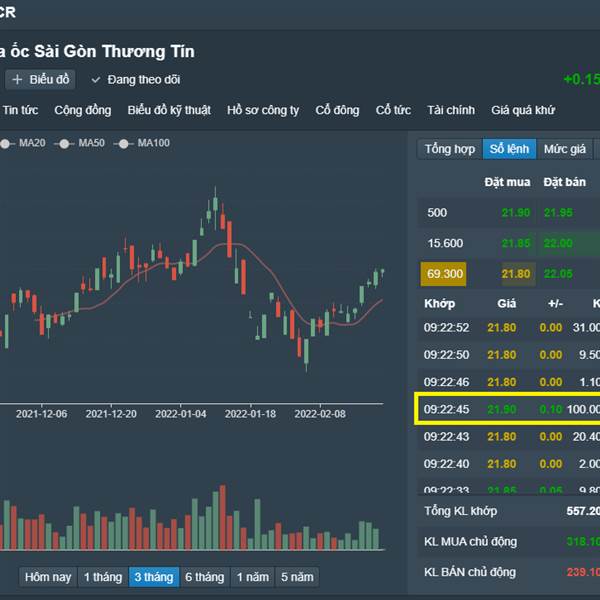
Task: Select the 09:22:50 matched trade row
Action: pyautogui.click(x=509, y=355)
